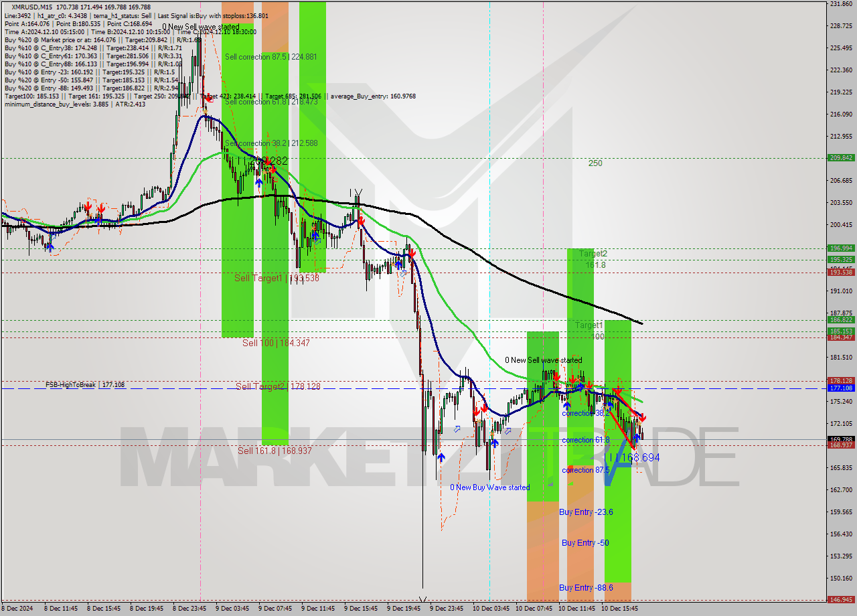Select the 'Sell correction 38.2 | 212.588' label
This screenshot has width=857, height=616.
tap(271, 143)
